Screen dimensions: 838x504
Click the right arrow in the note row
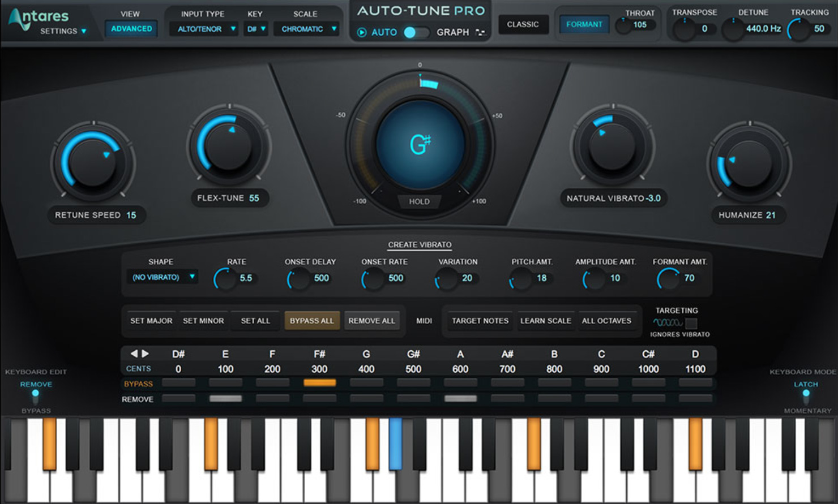tap(146, 354)
